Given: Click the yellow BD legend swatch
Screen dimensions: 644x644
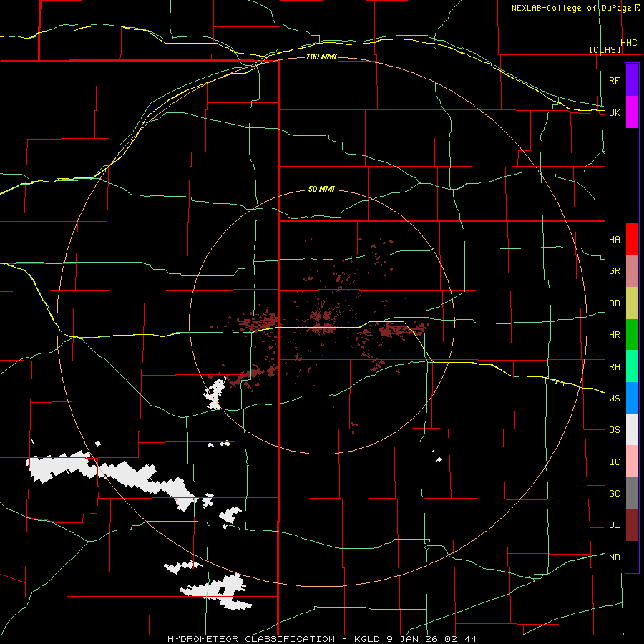Looking at the screenshot, I should pyautogui.click(x=632, y=303).
